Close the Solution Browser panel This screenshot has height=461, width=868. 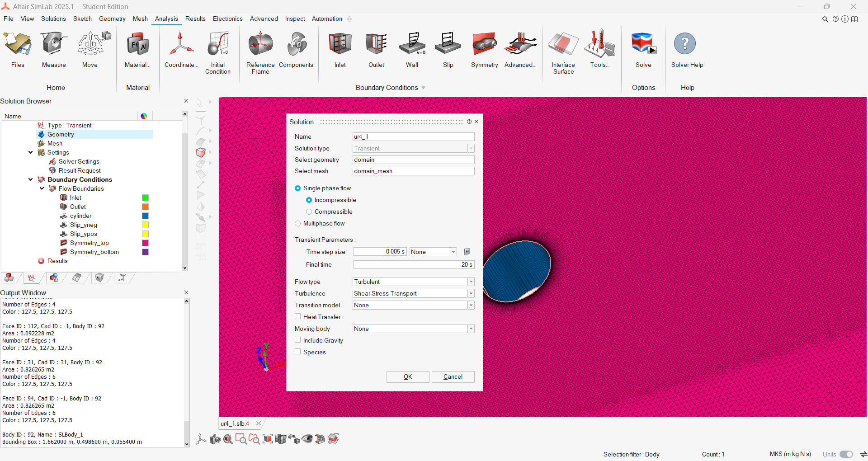click(186, 101)
